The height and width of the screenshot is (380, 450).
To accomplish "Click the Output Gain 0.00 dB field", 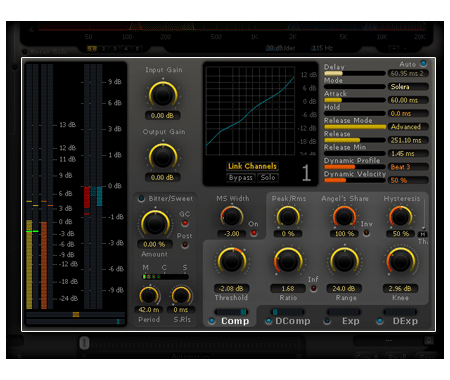I will [x=162, y=178].
